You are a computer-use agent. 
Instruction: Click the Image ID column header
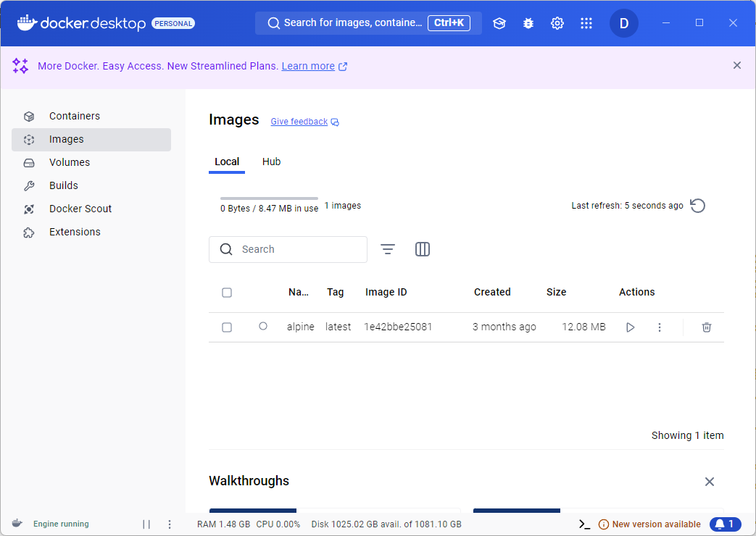click(386, 292)
